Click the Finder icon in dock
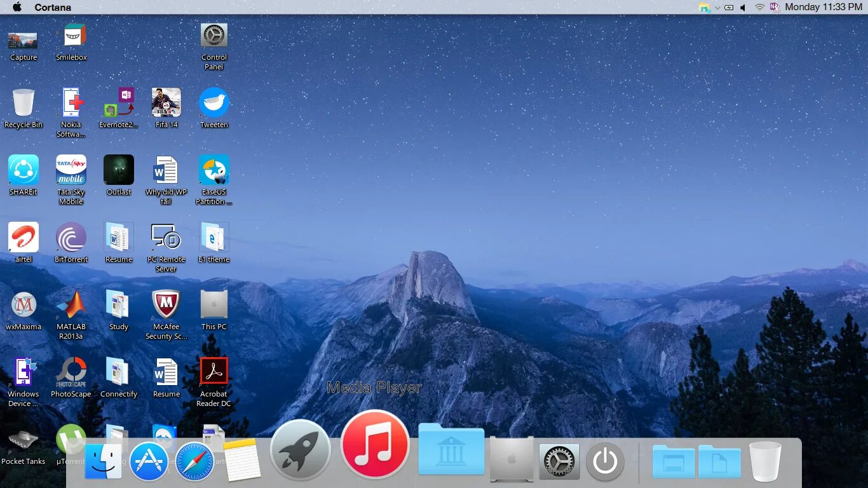Image resolution: width=868 pixels, height=488 pixels. click(x=104, y=461)
